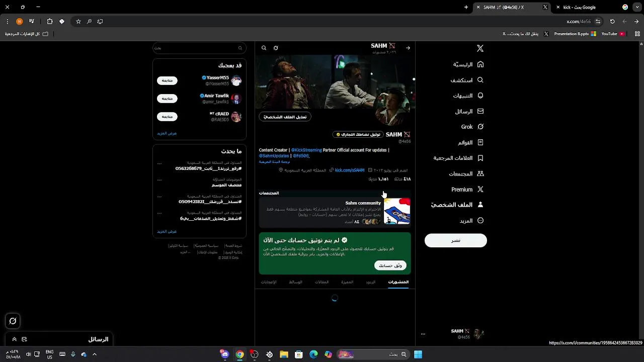The image size is (644, 362).
Task: Switch to الوسائط media tab
Action: tap(296, 282)
